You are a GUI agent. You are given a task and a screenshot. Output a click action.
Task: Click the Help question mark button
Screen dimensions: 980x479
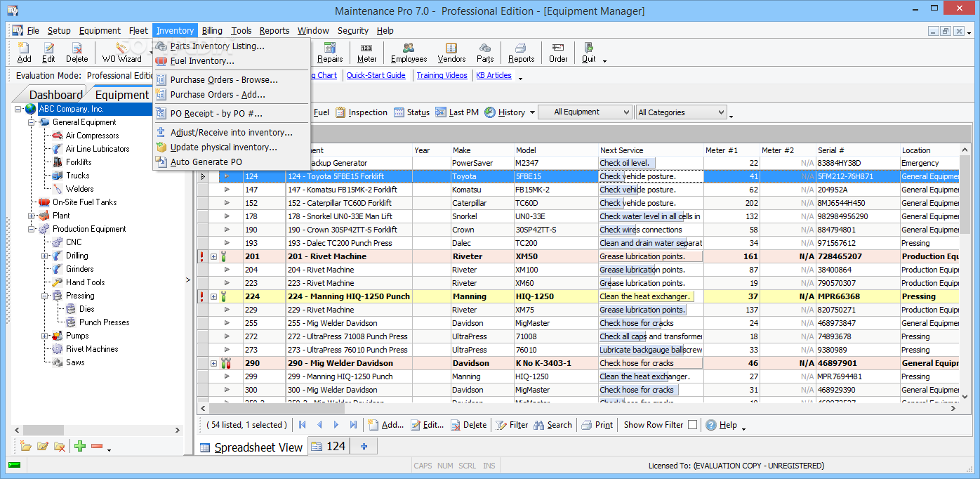(721, 425)
